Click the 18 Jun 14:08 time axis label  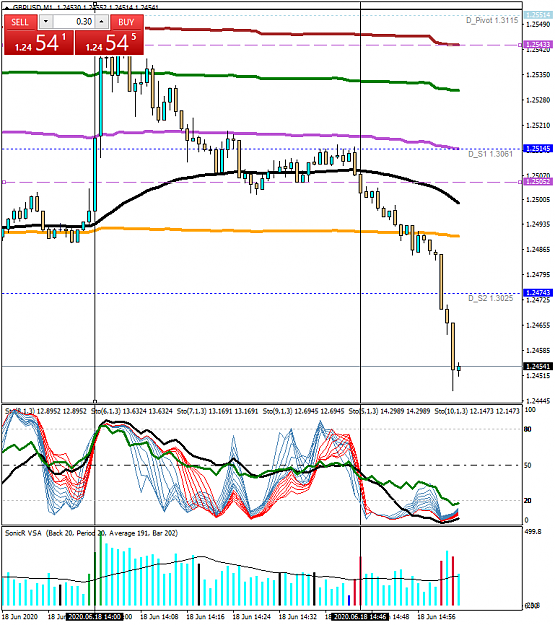tap(159, 617)
